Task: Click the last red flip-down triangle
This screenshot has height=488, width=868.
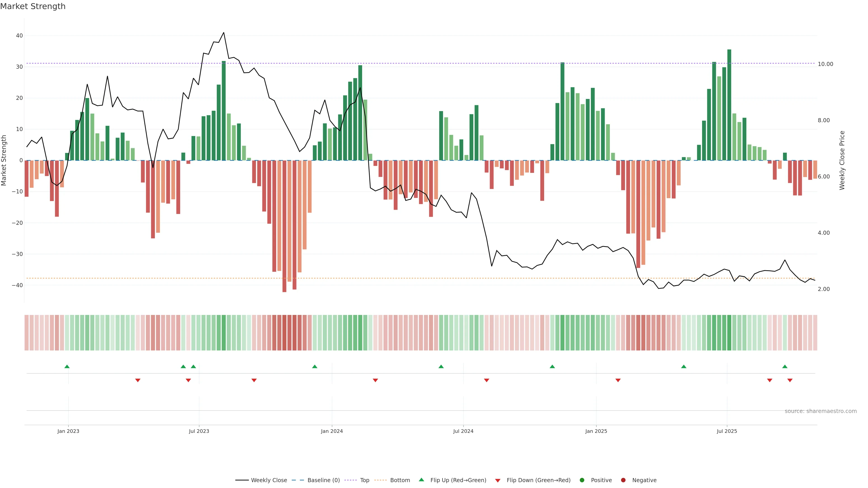Action: [x=790, y=380]
